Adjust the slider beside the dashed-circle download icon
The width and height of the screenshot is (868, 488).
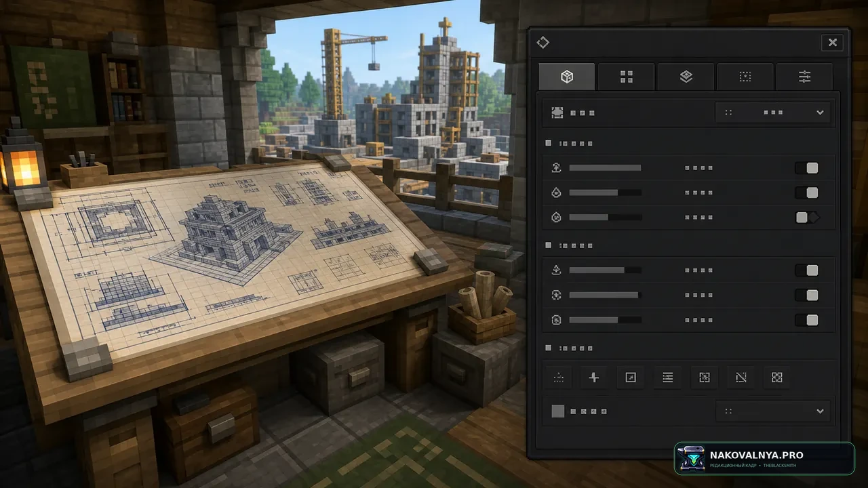pos(606,295)
